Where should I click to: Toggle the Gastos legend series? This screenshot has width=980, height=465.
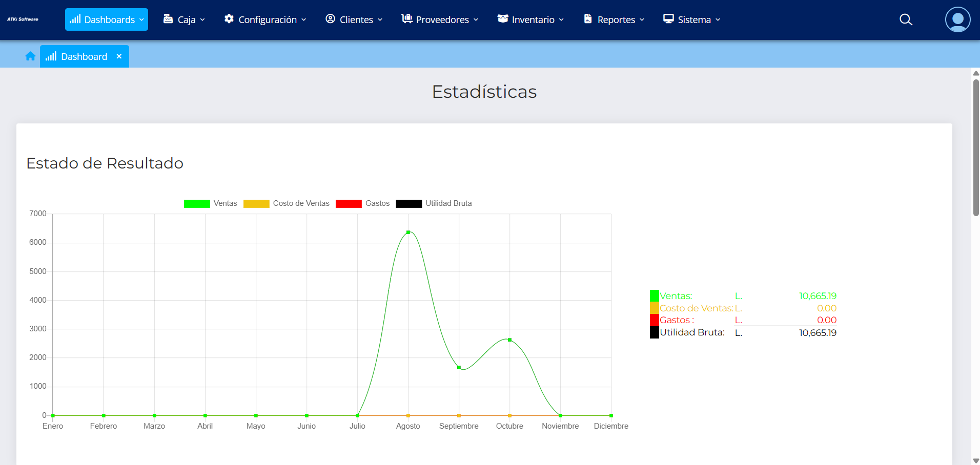coord(349,203)
